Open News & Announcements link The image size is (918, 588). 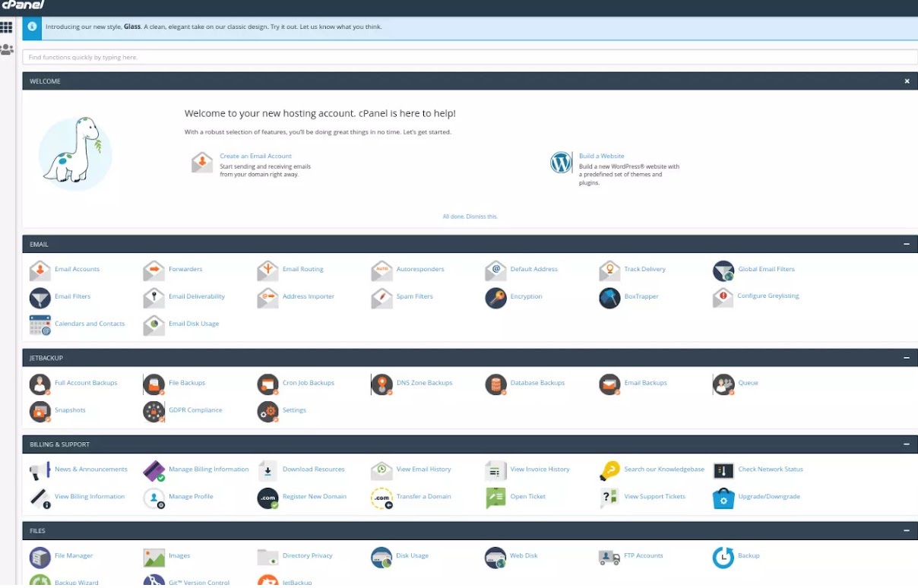pyautogui.click(x=91, y=469)
